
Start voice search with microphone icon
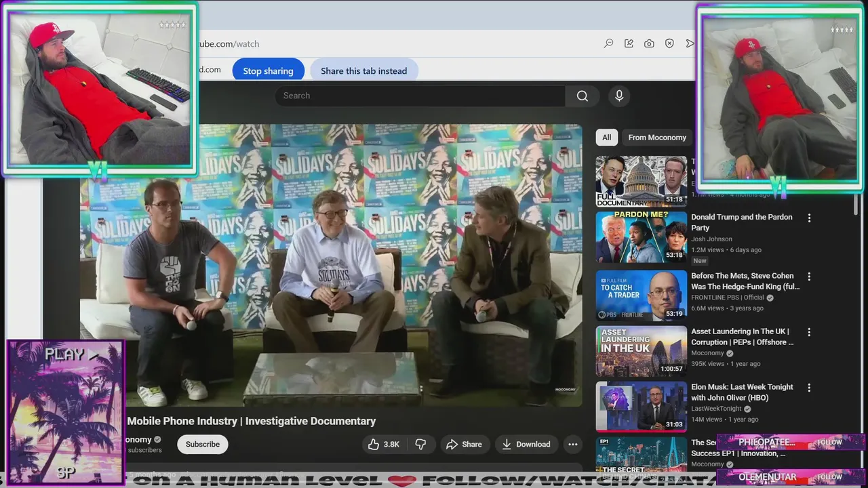[x=619, y=96]
